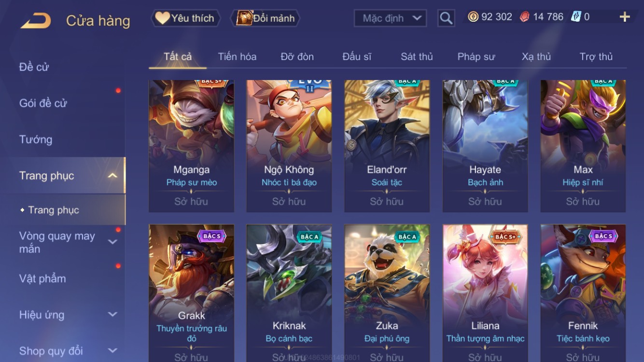The height and width of the screenshot is (362, 644).
Task: Expand the Hiệu ứng sidebar section
Action: 112,314
